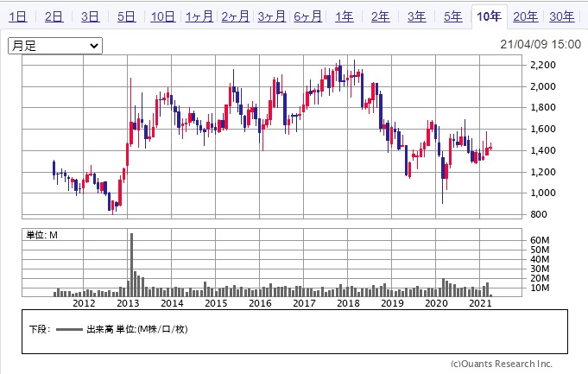Click the 2,200 price axis label

pos(542,65)
